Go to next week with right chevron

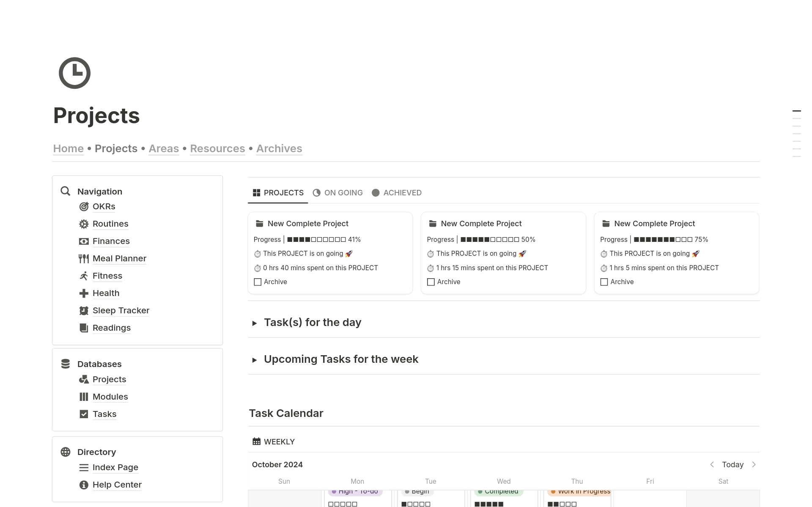754,464
